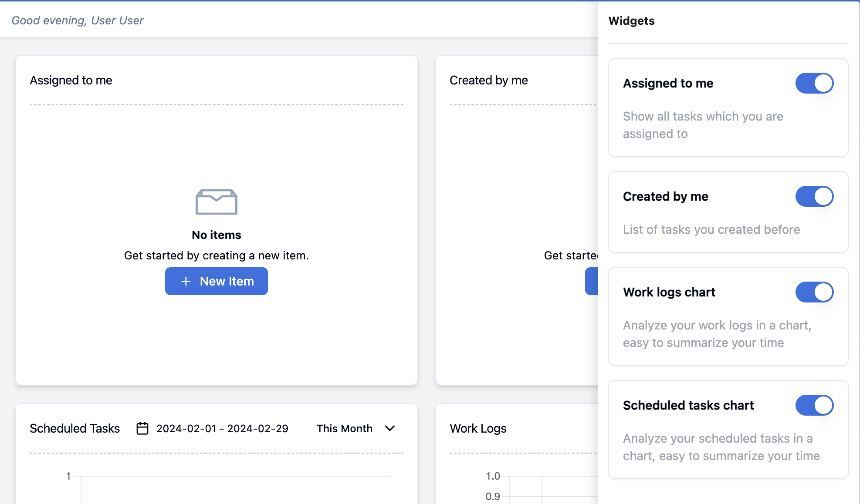Viewport: 860px width, 504px height.
Task: Select the Assigned to me panel heading
Action: [x=71, y=80]
